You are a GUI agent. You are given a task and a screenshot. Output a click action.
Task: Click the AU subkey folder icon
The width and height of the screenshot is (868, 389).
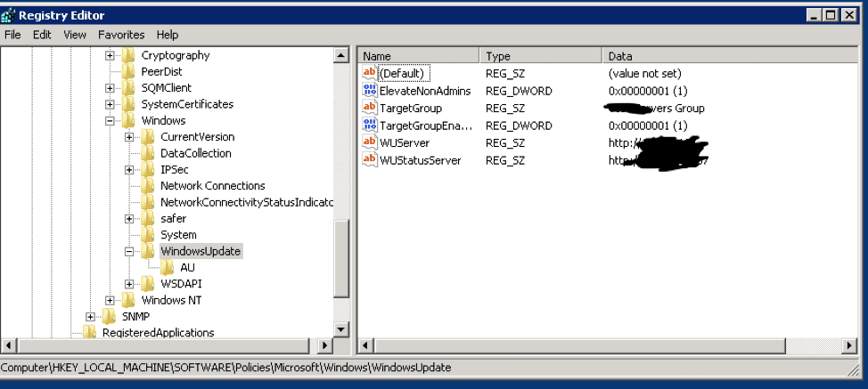click(x=168, y=267)
